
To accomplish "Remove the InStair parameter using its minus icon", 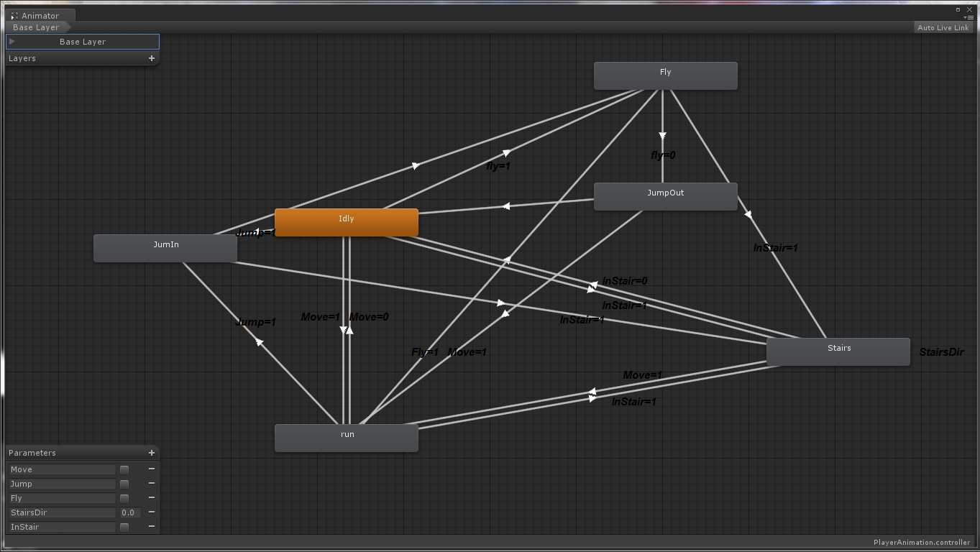I will coord(151,527).
